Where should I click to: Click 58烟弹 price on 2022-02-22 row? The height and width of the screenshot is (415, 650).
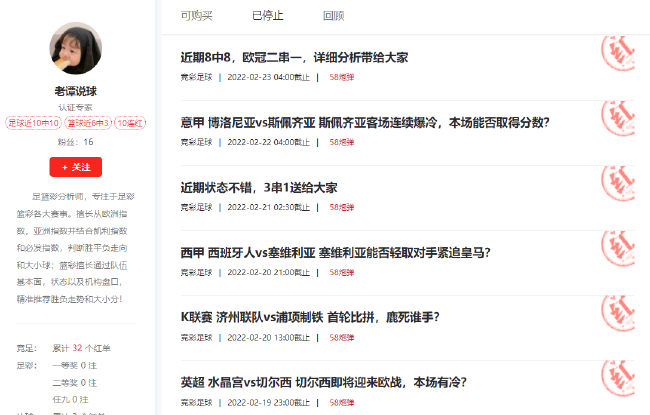[x=342, y=142]
